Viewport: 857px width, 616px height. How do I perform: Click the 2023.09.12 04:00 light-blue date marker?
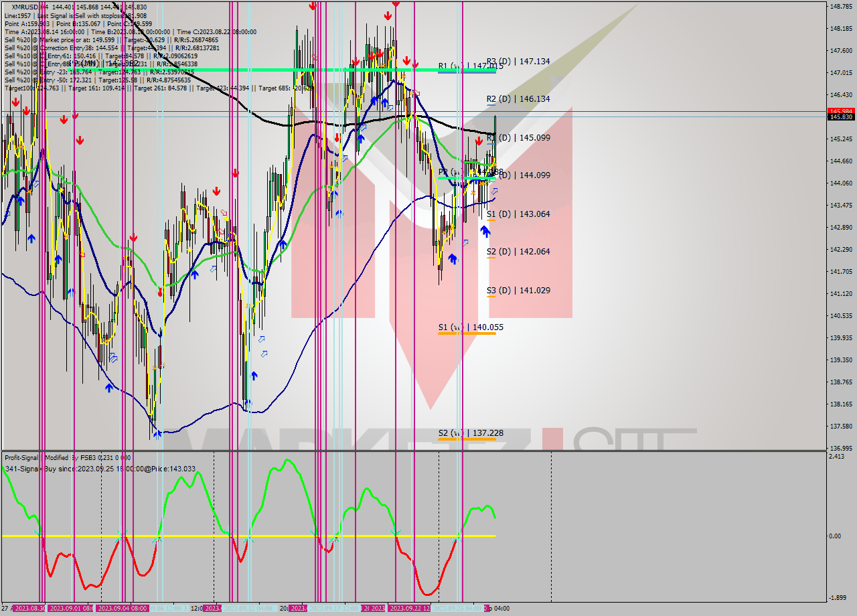[x=250, y=609]
